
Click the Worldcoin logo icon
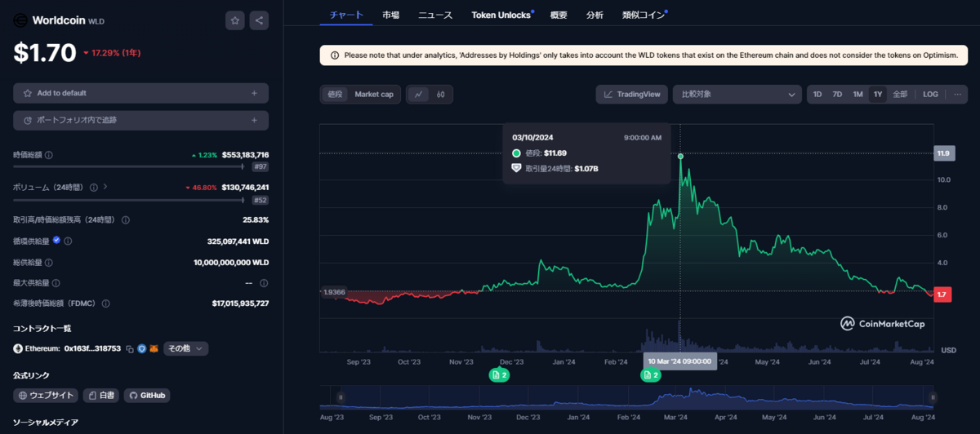pos(20,20)
